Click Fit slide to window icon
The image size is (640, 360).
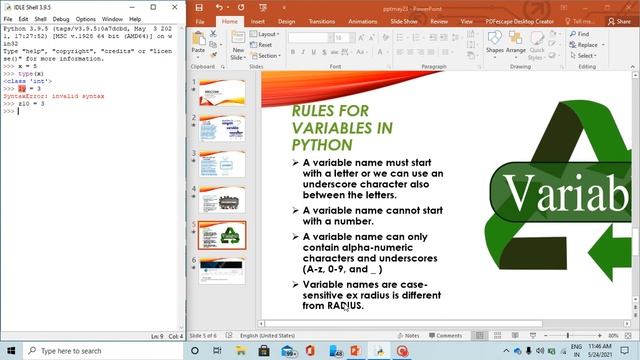[628, 336]
